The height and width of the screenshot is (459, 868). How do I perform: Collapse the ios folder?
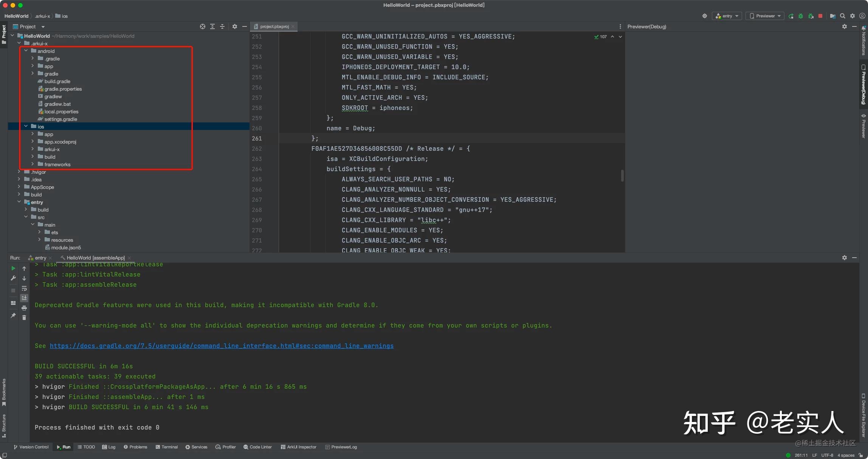tap(26, 126)
